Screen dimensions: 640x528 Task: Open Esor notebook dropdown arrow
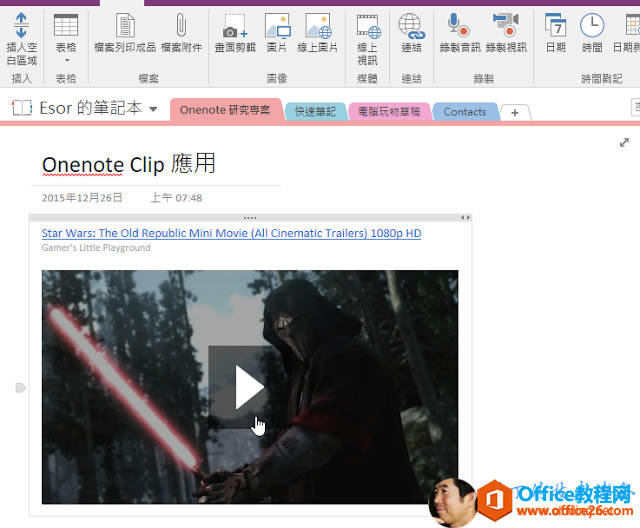(x=153, y=109)
